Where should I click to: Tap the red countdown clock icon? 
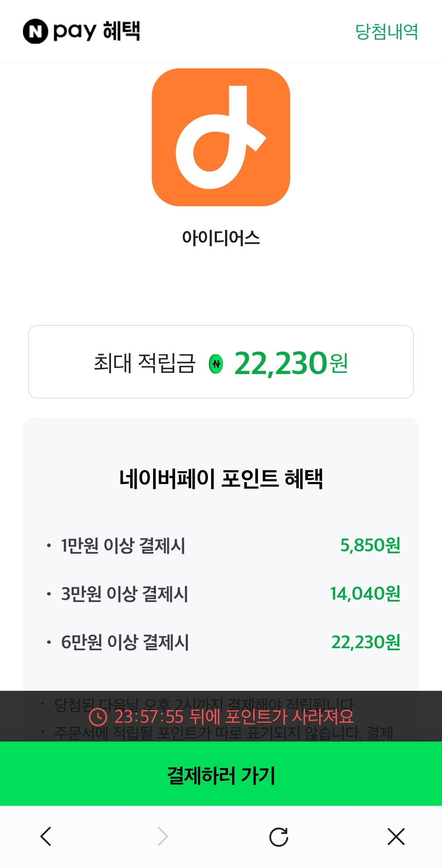point(98,717)
